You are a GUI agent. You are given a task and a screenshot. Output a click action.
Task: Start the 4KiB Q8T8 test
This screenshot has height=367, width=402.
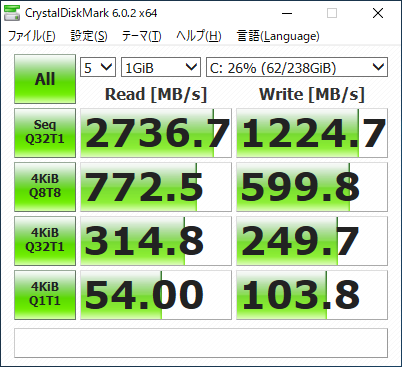coord(45,187)
